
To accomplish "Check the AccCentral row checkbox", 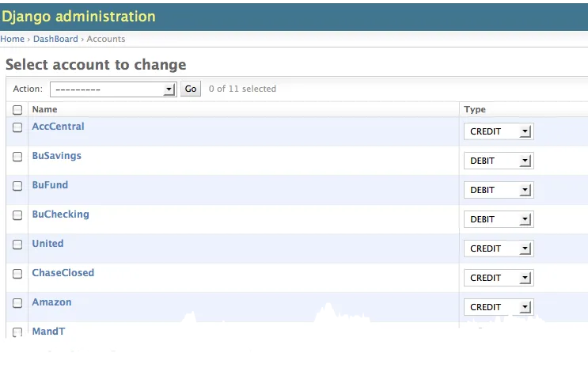I will pos(17,127).
